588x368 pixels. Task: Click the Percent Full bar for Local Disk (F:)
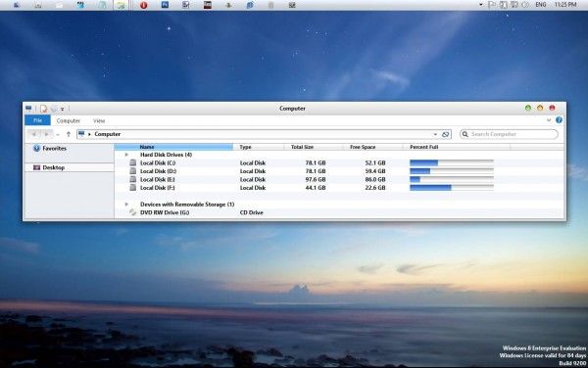pos(452,188)
